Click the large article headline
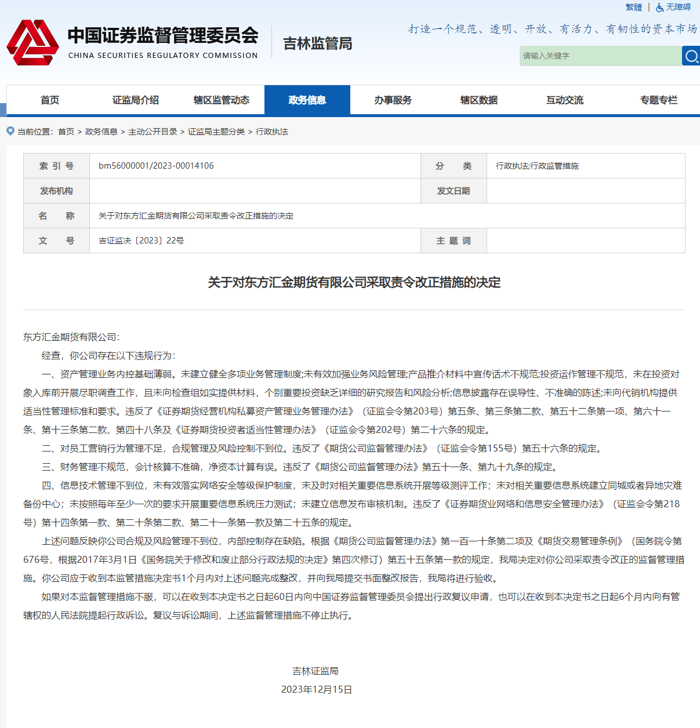Image resolution: width=700 pixels, height=728 pixels. click(354, 282)
